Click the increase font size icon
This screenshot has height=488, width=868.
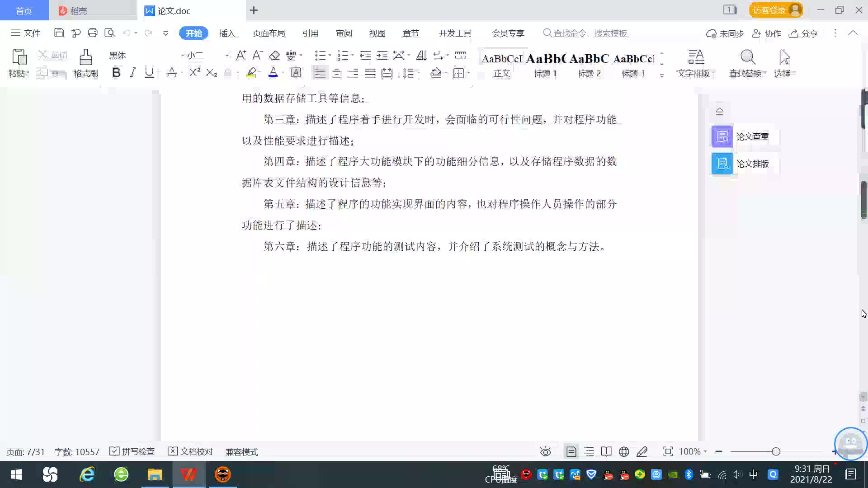click(241, 55)
